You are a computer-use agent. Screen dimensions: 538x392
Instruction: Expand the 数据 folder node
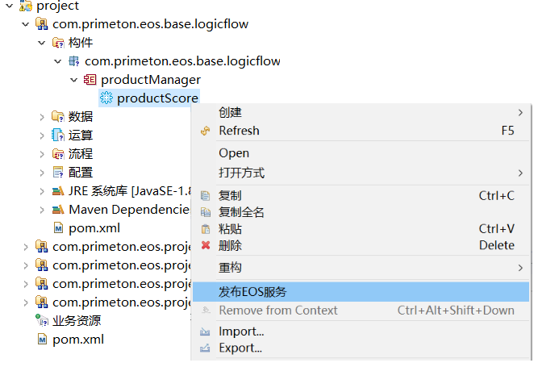(x=42, y=117)
